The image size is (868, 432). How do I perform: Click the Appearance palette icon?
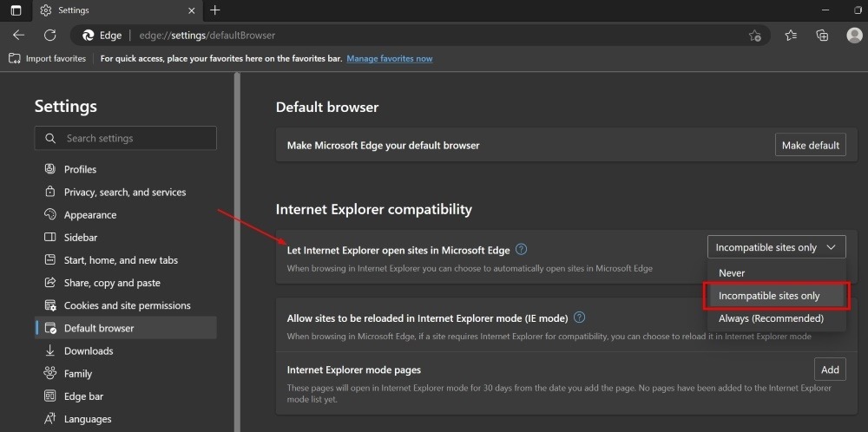coord(50,214)
